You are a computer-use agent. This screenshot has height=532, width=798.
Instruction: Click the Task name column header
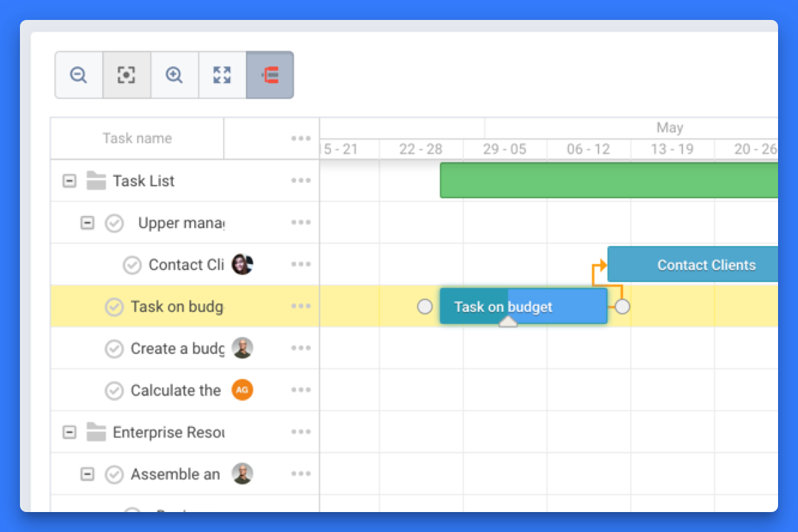click(x=137, y=138)
